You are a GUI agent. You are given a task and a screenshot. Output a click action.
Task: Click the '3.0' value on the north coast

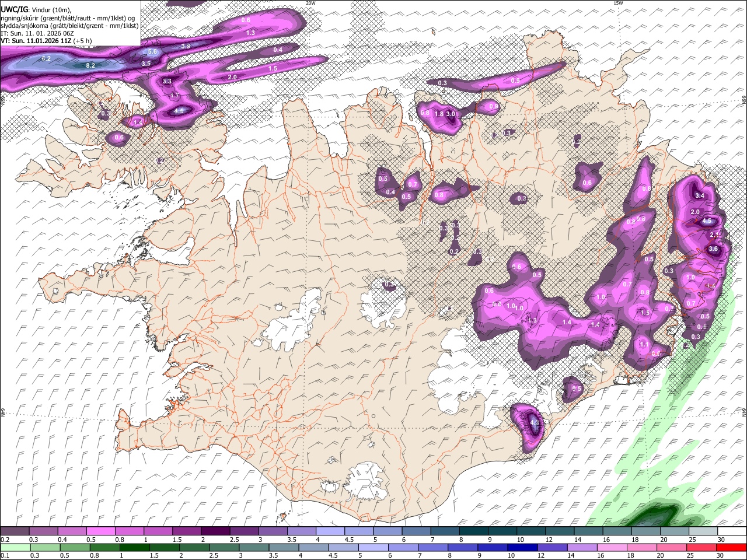tap(451, 114)
